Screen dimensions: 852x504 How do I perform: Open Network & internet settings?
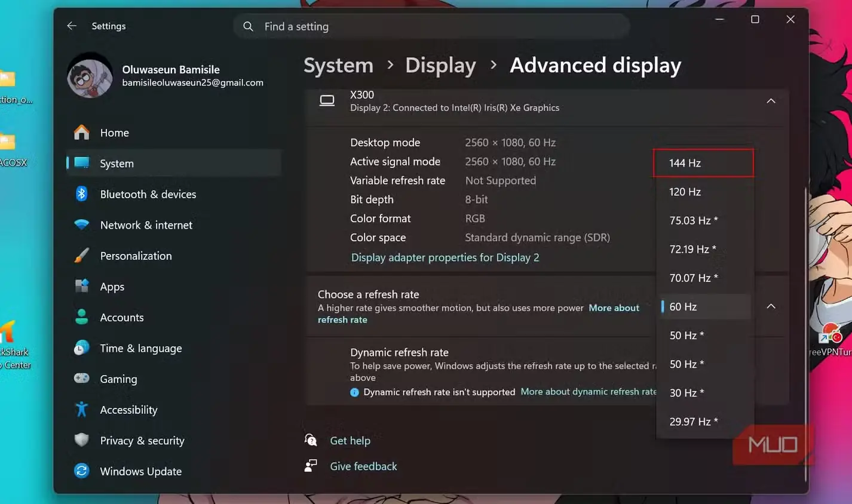pyautogui.click(x=173, y=225)
